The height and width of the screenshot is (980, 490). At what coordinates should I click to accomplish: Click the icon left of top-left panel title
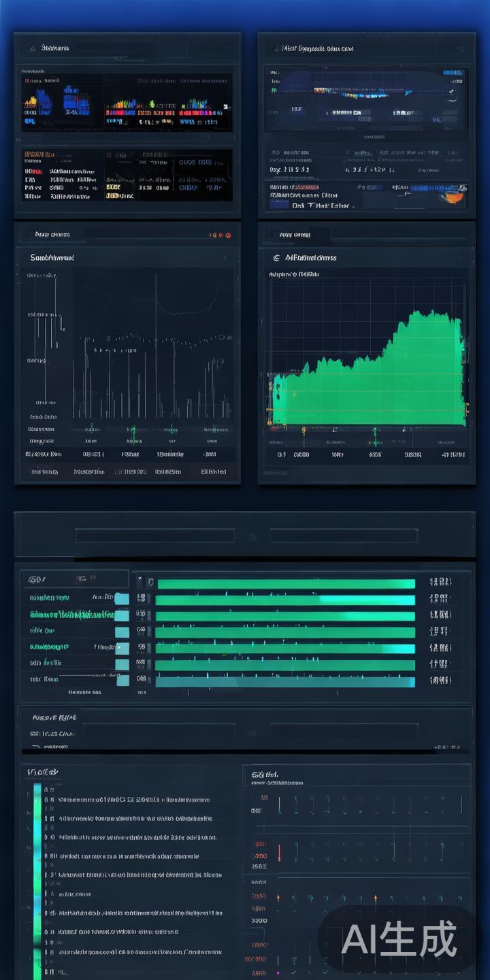tap(32, 48)
